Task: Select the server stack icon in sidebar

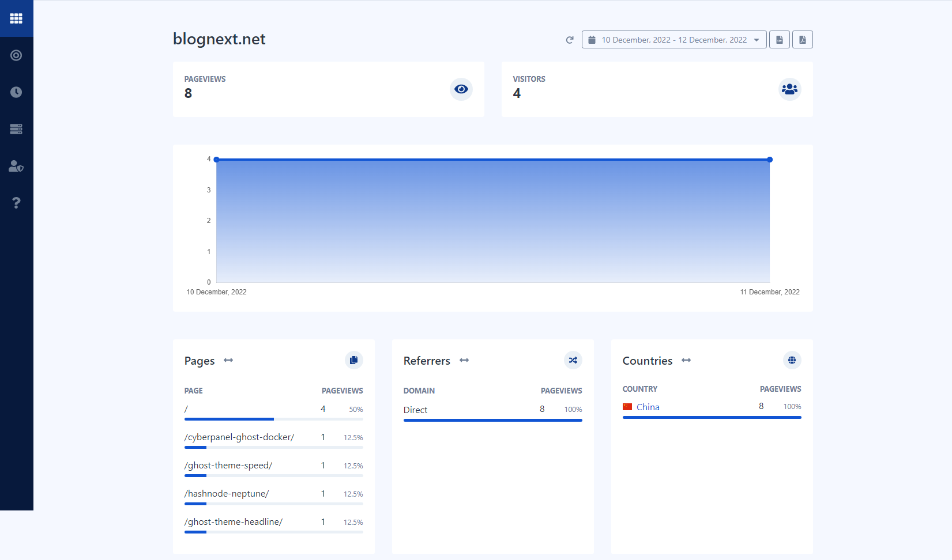Action: point(16,129)
